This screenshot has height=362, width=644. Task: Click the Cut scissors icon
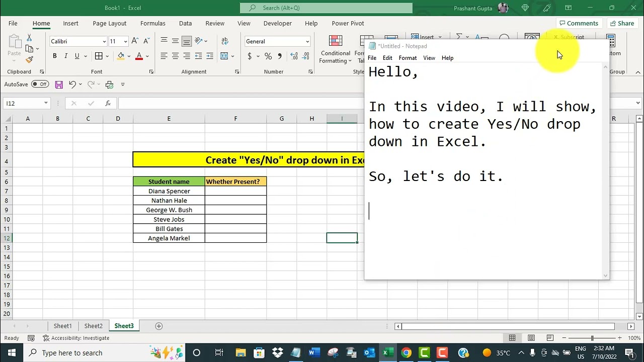click(29, 38)
